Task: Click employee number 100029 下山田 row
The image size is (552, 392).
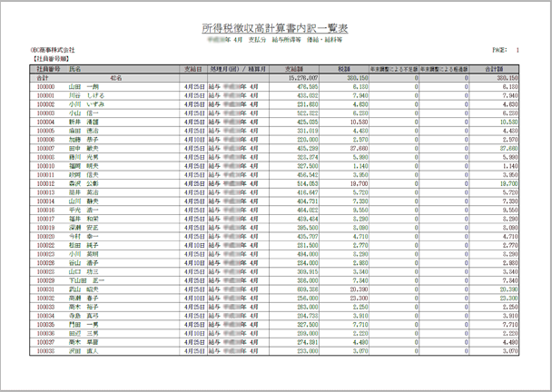Action: click(274, 280)
